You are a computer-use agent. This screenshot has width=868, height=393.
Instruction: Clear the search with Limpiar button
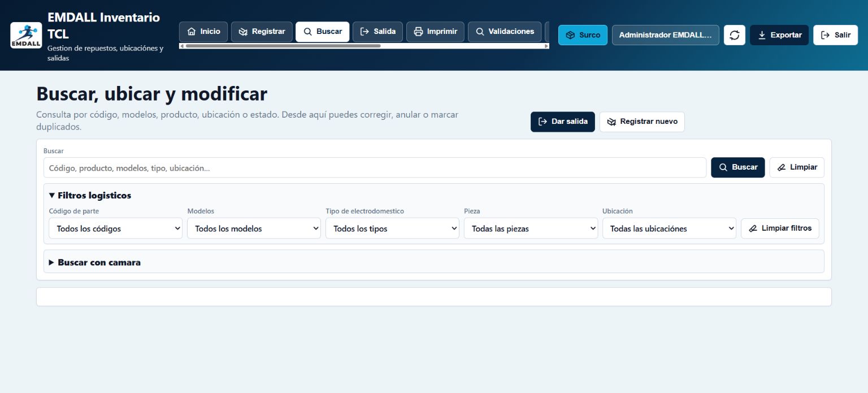pyautogui.click(x=797, y=167)
